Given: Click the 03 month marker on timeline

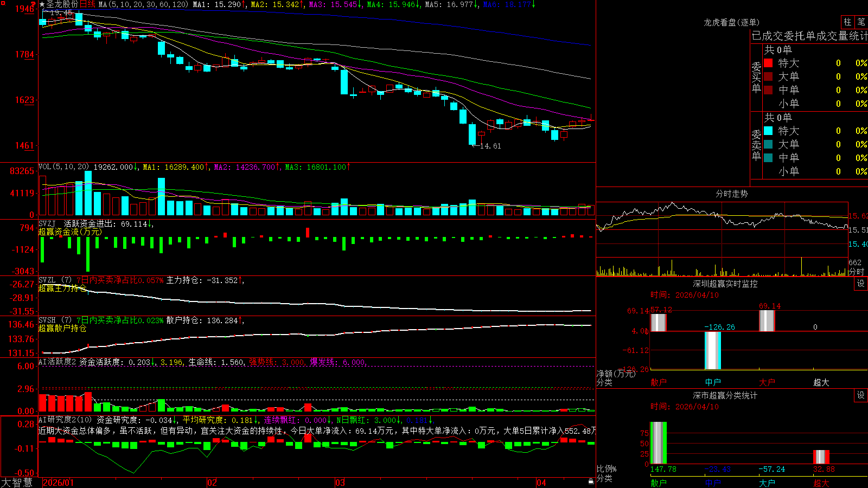Looking at the screenshot, I should tap(340, 483).
